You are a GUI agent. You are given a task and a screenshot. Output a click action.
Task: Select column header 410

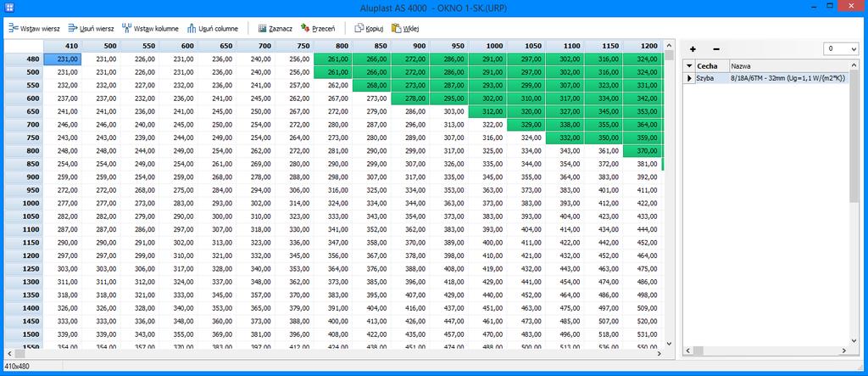click(x=63, y=46)
